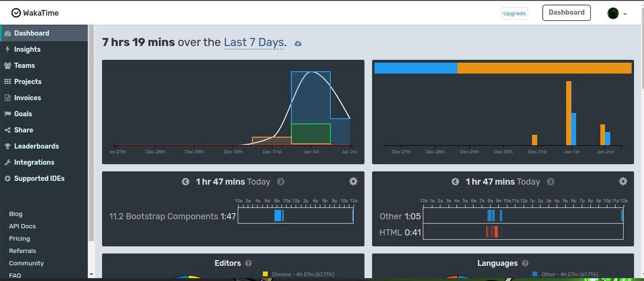Click the Invoices document icon
644x281 pixels.
click(x=8, y=98)
